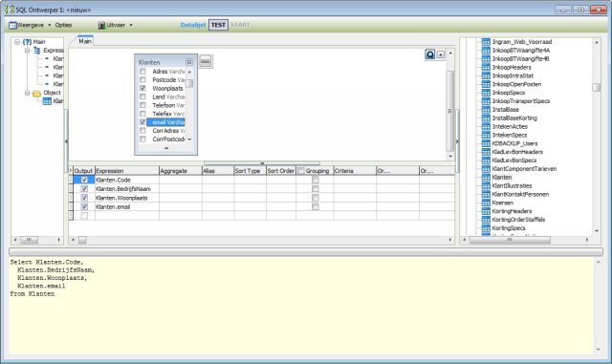Toggle the CorrAdres field checkbox
The width and height of the screenshot is (612, 364).
142,131
